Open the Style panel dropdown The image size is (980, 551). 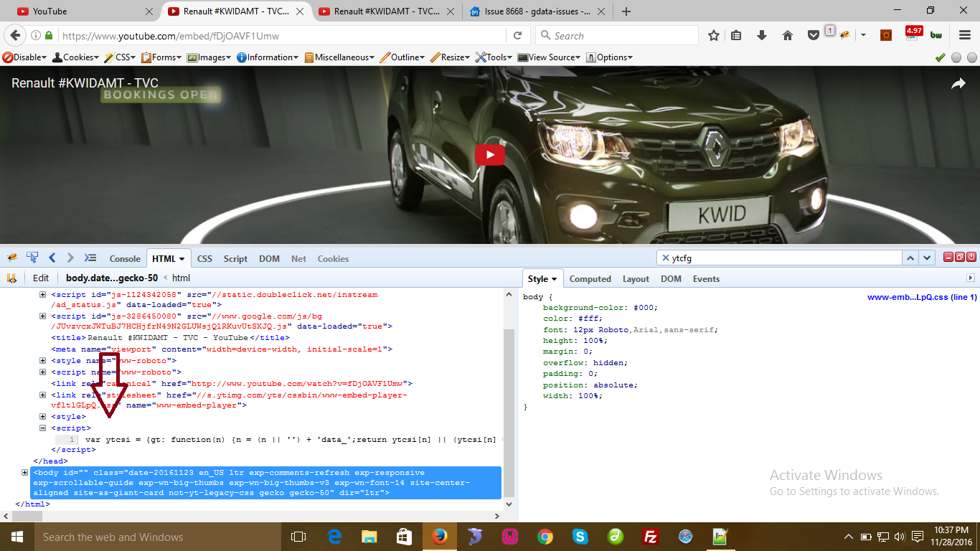[x=543, y=279]
